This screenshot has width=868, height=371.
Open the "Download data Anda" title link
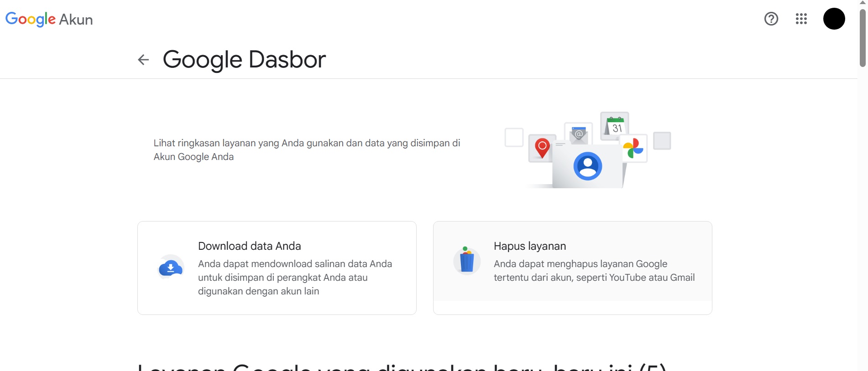(x=249, y=246)
